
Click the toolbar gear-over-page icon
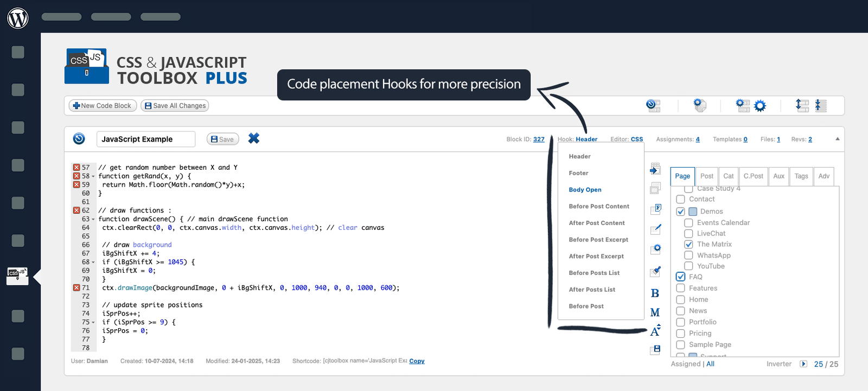(700, 105)
